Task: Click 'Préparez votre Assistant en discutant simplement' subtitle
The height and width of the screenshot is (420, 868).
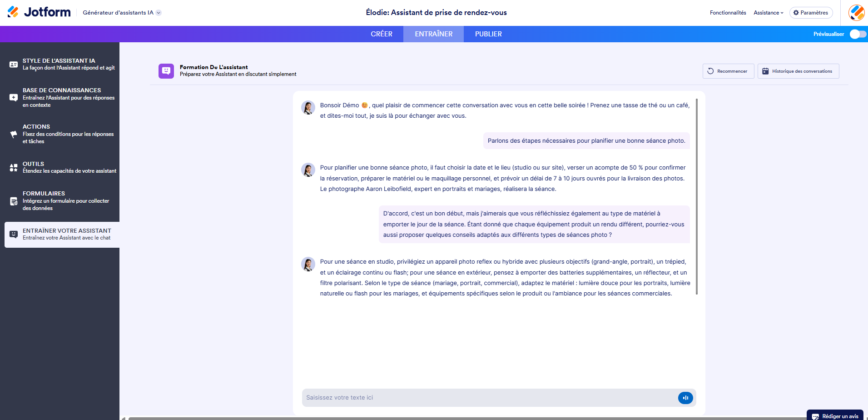Action: (x=238, y=74)
